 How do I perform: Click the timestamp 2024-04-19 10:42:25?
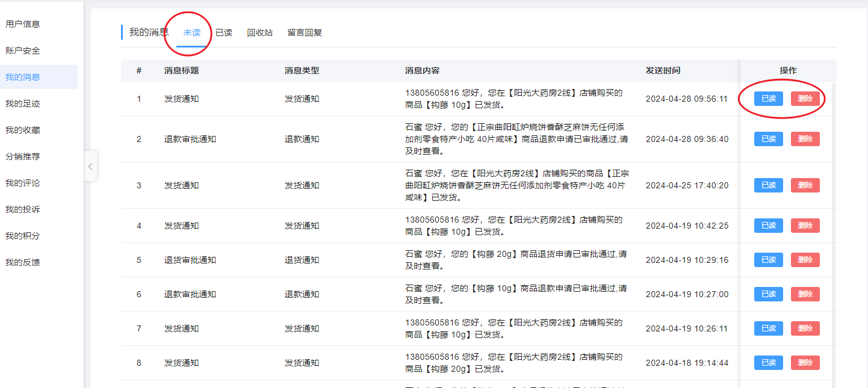click(x=687, y=226)
